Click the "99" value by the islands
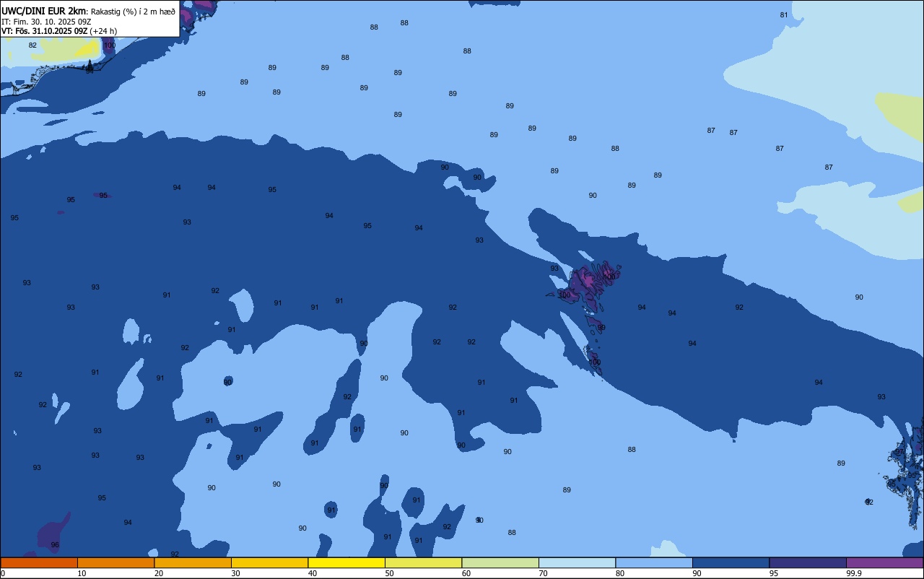Image resolution: width=924 pixels, height=579 pixels. pyautogui.click(x=601, y=328)
